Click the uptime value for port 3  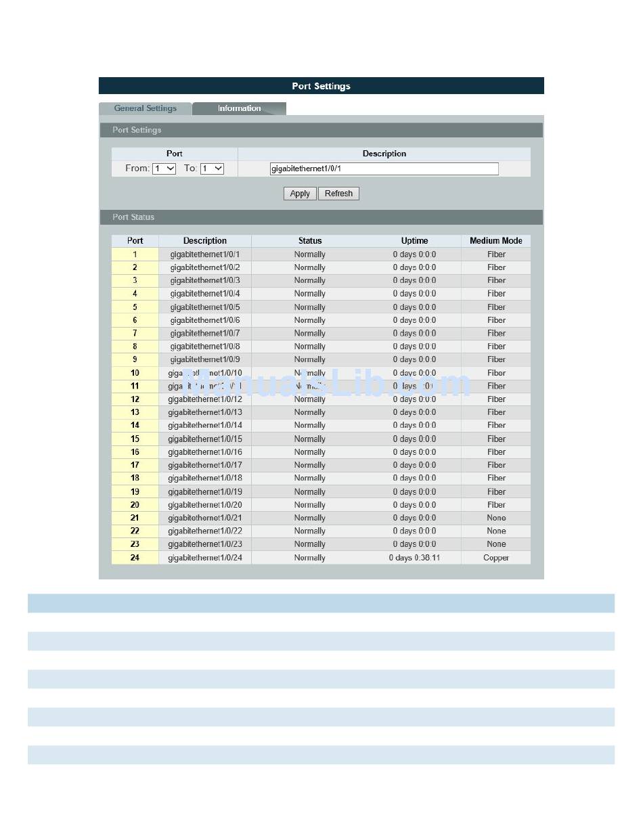[x=414, y=280]
